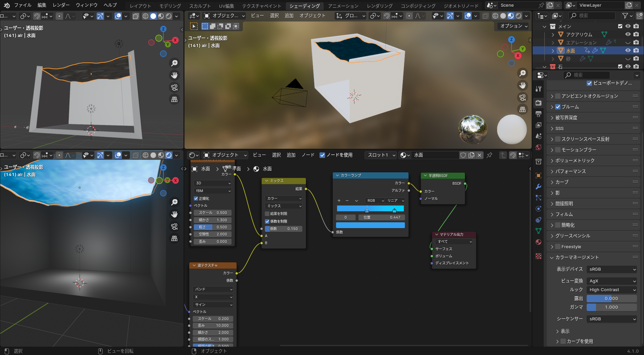Open fBM noise type dropdown
Image resolution: width=644 pixels, height=355 pixels.
(213, 191)
